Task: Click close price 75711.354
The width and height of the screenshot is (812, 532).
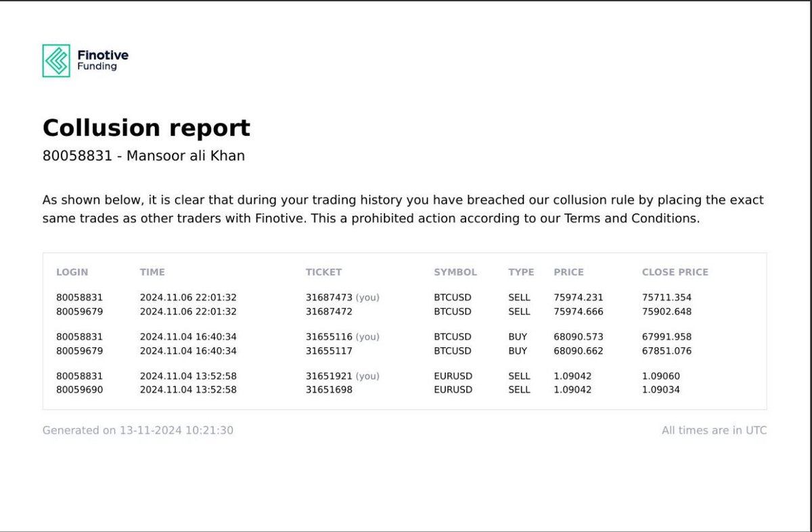Action: [667, 297]
